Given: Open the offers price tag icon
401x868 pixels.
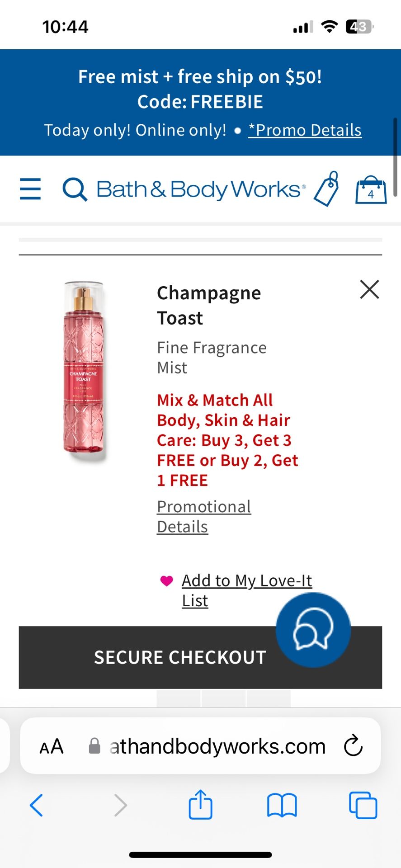Looking at the screenshot, I should pyautogui.click(x=327, y=189).
